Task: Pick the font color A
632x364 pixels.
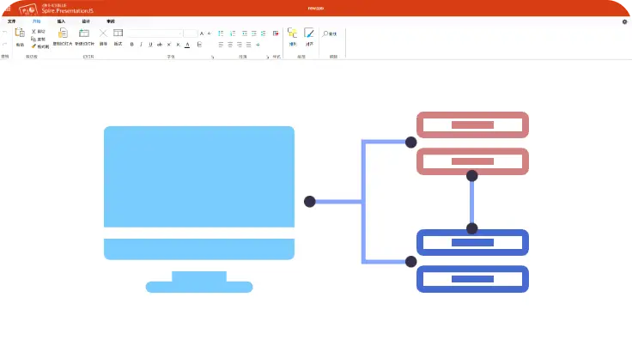Action: coord(187,45)
